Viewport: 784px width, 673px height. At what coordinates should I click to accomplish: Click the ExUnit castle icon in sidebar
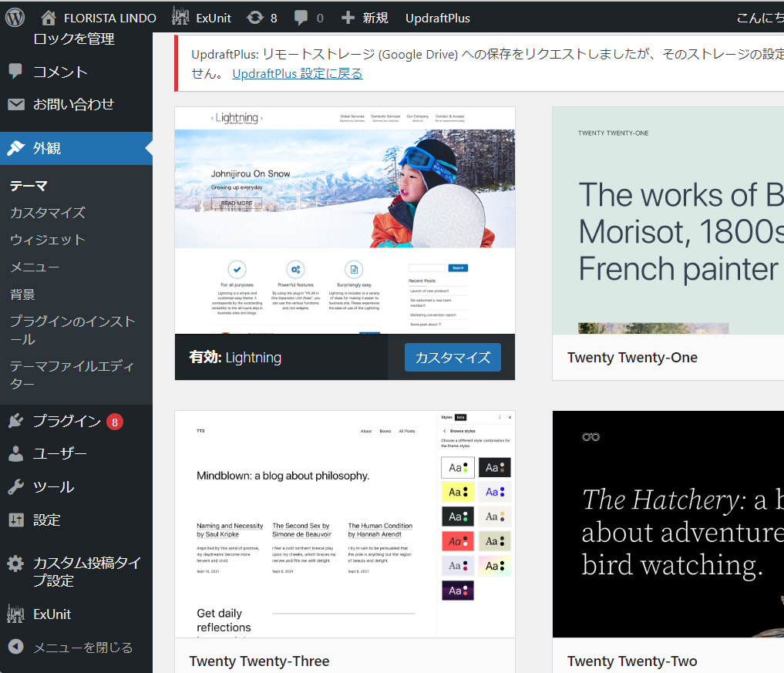[x=15, y=614]
